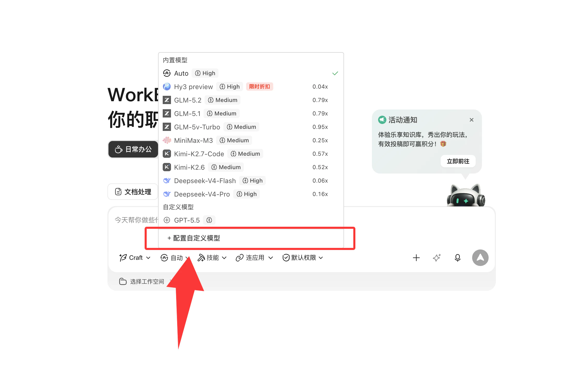This screenshot has height=392, width=578.
Task: Open Medium reasoning badge on GLM-5.1
Action: click(x=222, y=114)
